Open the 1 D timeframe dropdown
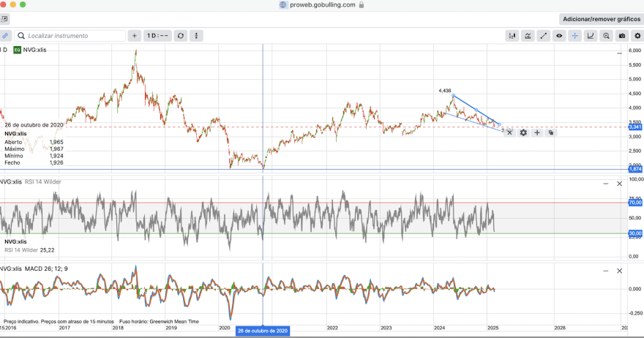 click(x=157, y=36)
